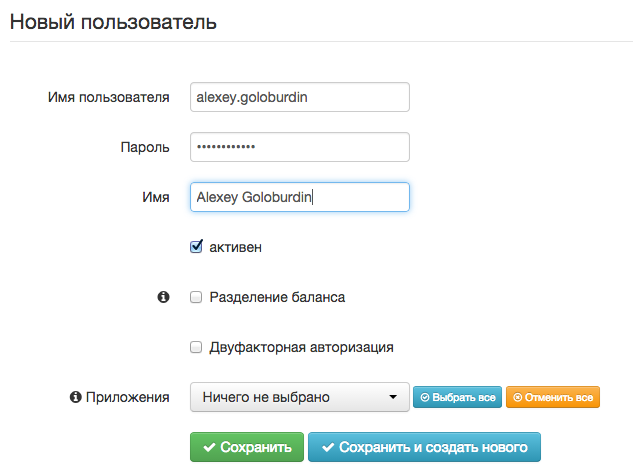Uncheck the активен checkbox
This screenshot has width=633, height=472.
197,246
